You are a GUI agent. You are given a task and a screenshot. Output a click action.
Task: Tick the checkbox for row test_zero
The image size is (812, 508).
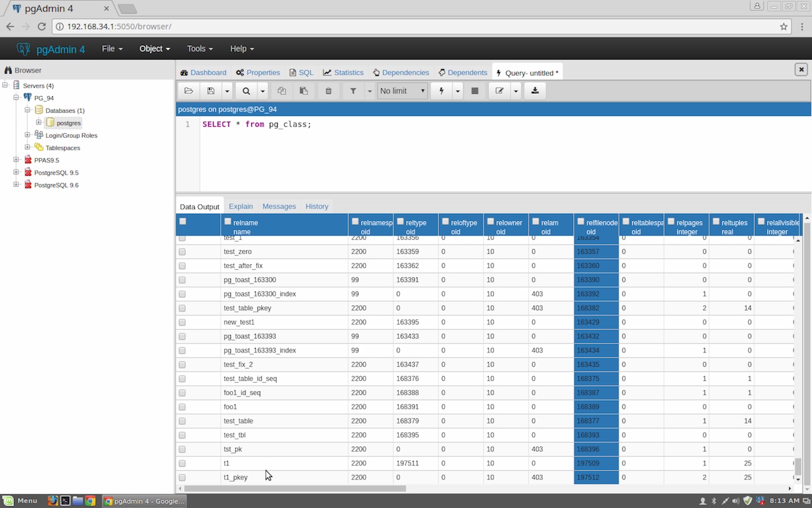183,251
